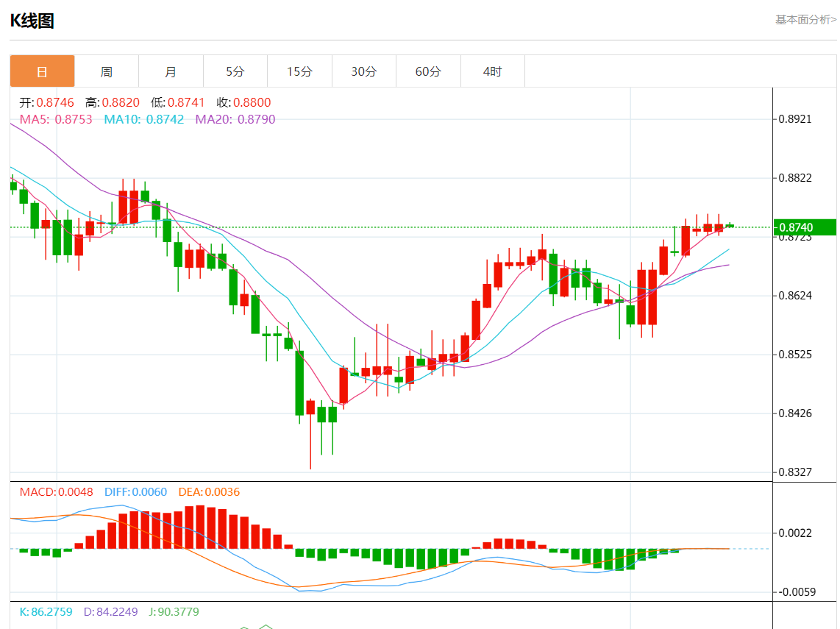
Task: Click the MA5: 0.8753 label
Action: (56, 119)
